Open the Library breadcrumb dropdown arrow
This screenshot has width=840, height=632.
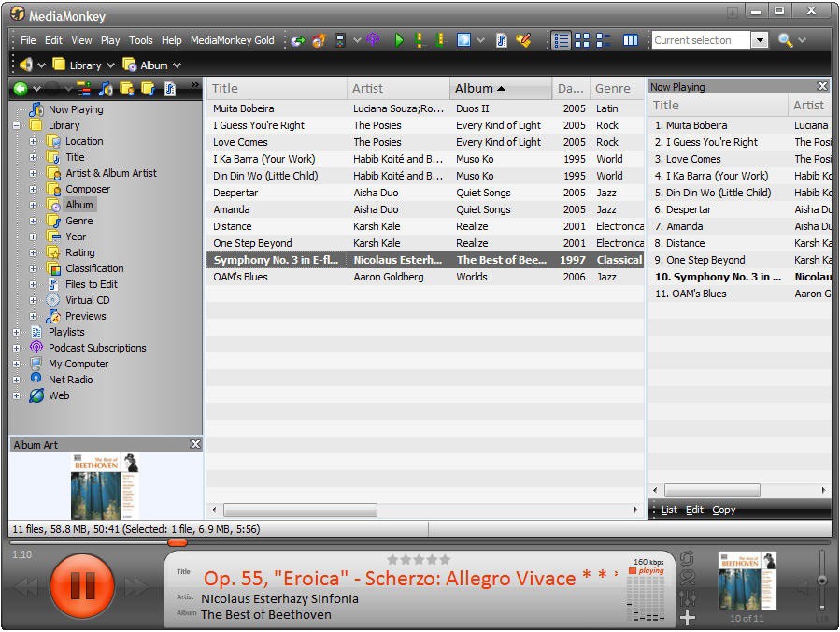click(x=110, y=65)
